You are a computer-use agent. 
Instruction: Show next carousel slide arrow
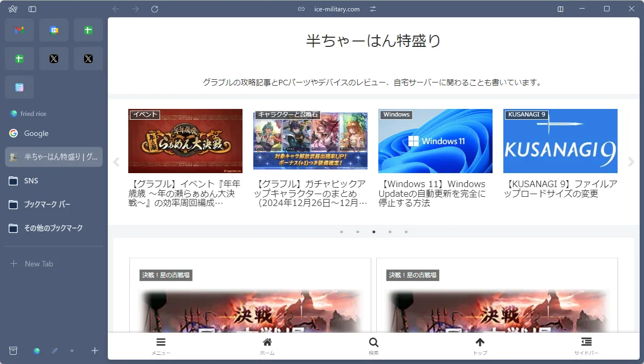(x=631, y=162)
